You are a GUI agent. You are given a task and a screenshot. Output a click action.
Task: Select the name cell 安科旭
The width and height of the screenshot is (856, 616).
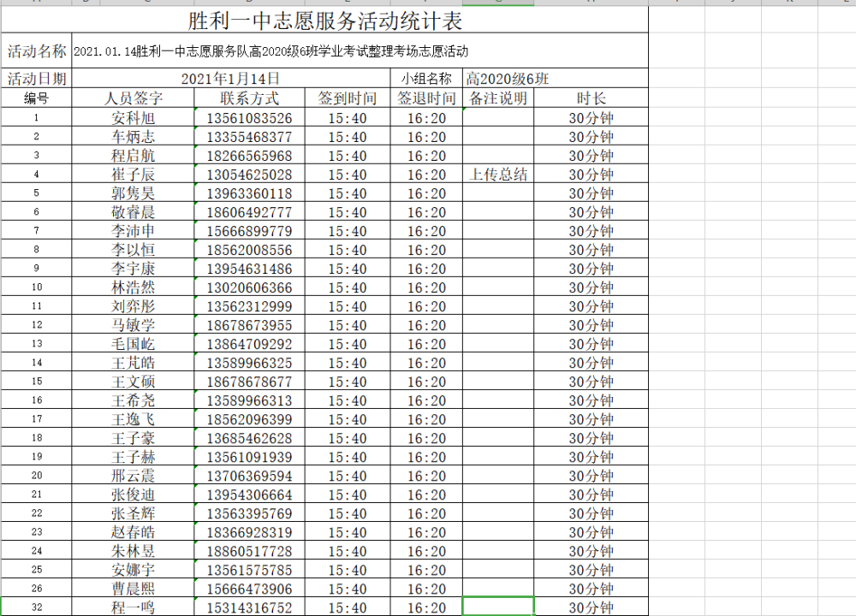pyautogui.click(x=134, y=117)
